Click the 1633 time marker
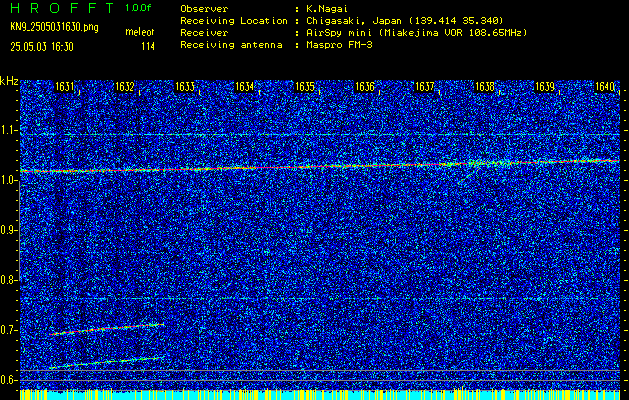The image size is (629, 400). click(185, 87)
